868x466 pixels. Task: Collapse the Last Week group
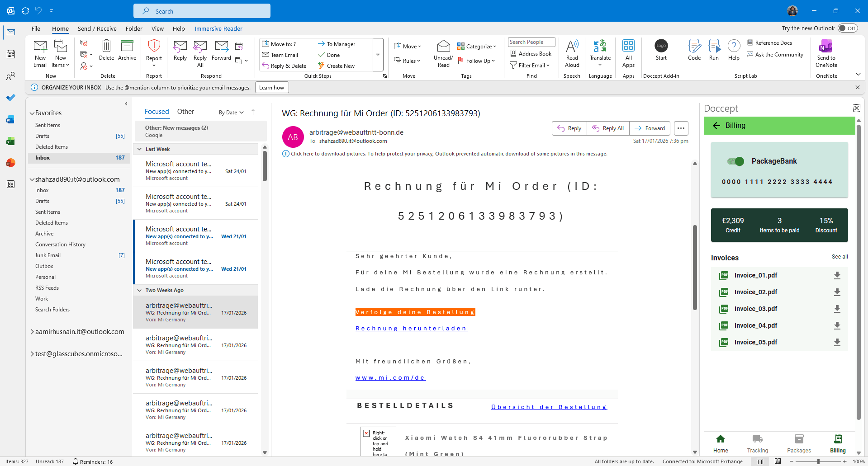(139, 149)
